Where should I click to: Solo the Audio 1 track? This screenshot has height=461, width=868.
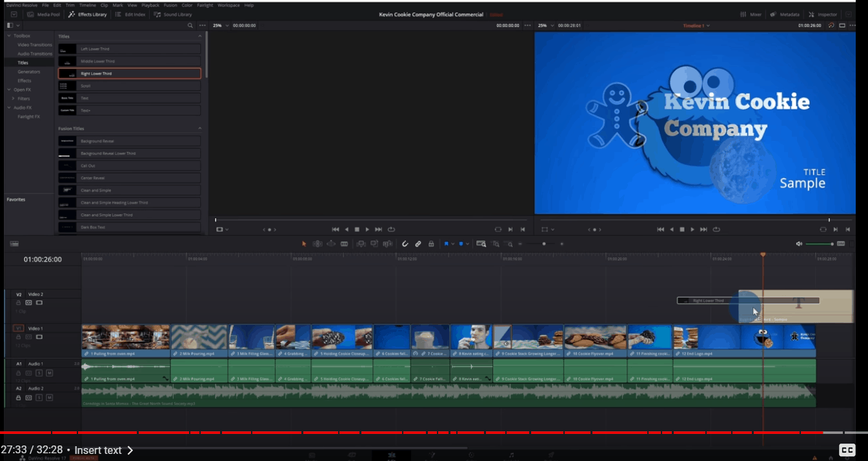tap(39, 373)
